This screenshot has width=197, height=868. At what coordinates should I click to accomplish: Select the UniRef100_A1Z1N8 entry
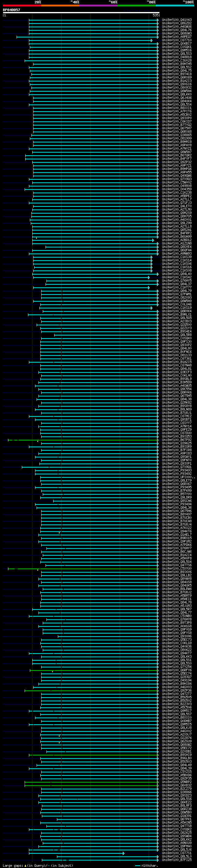click(x=177, y=243)
